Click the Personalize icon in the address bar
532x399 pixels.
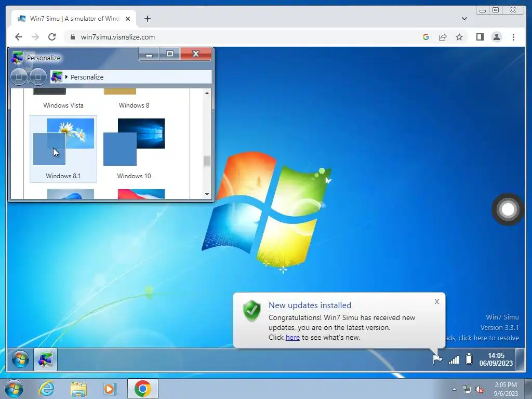point(57,77)
